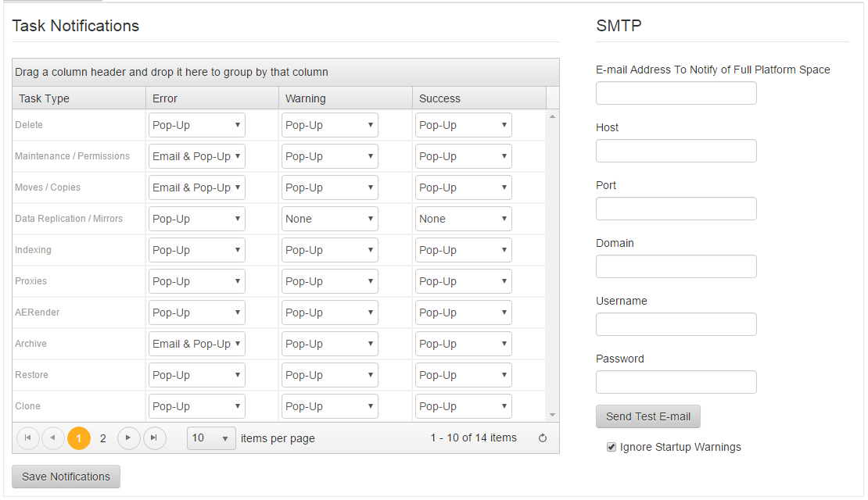The height and width of the screenshot is (500, 868).
Task: Click Save Notifications button
Action: 66,477
